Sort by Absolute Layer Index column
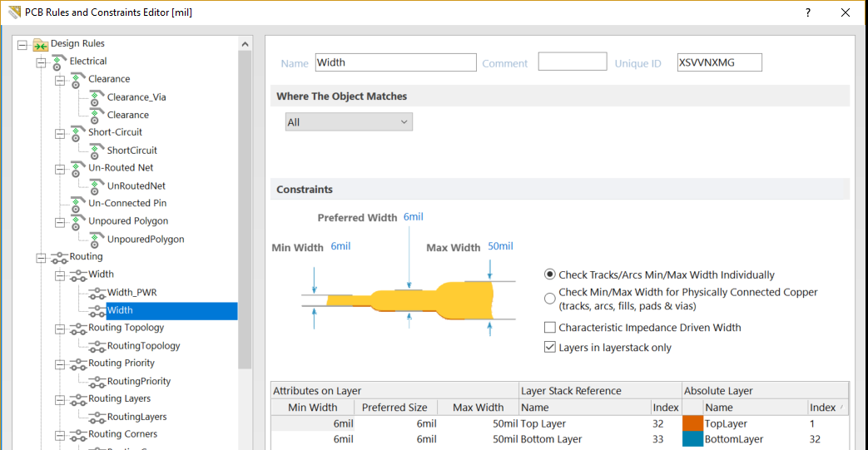The image size is (868, 450). (x=827, y=408)
